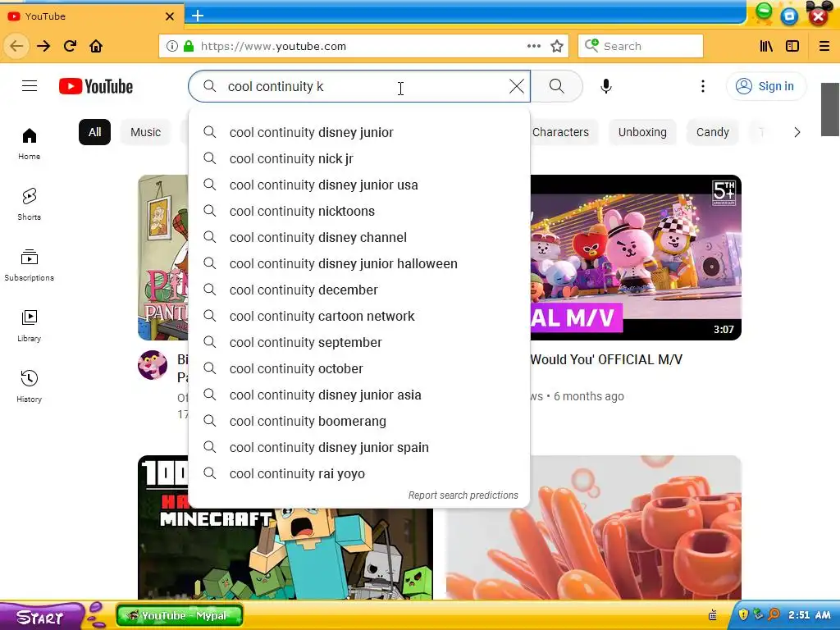
Task: Choose suggestion 'cool continuity rai yoyo'
Action: pyautogui.click(x=359, y=473)
